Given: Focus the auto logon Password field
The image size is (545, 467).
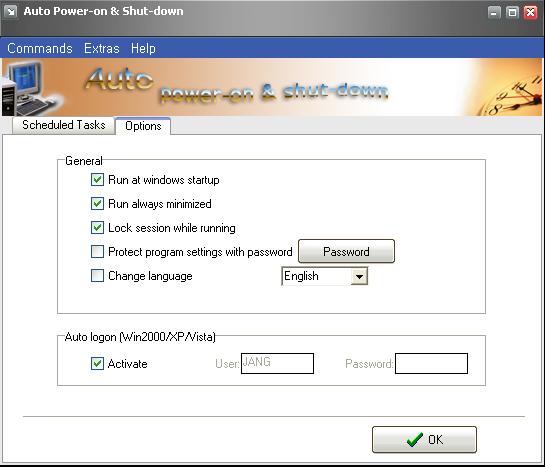Looking at the screenshot, I should click(431, 363).
